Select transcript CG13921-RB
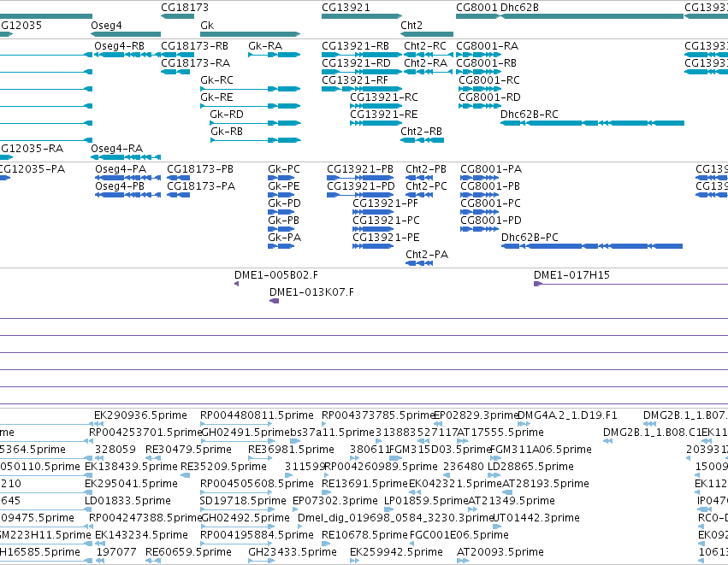The height and width of the screenshot is (565, 728). (355, 46)
